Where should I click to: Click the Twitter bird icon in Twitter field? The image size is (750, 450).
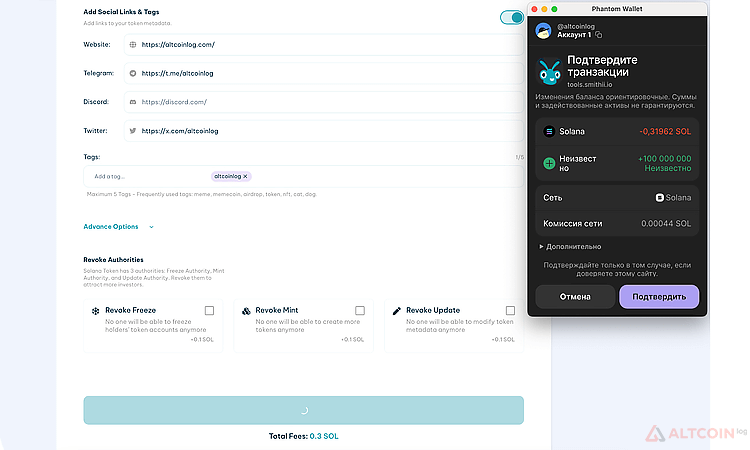point(133,131)
